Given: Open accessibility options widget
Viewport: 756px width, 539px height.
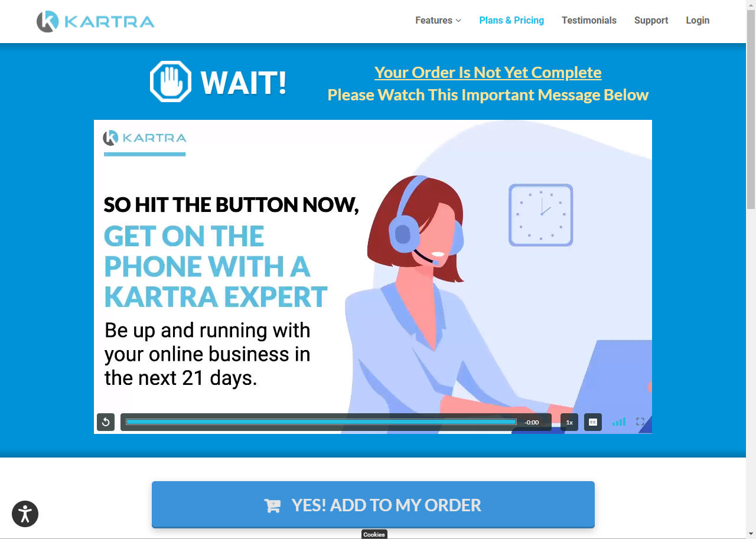Looking at the screenshot, I should [x=25, y=514].
